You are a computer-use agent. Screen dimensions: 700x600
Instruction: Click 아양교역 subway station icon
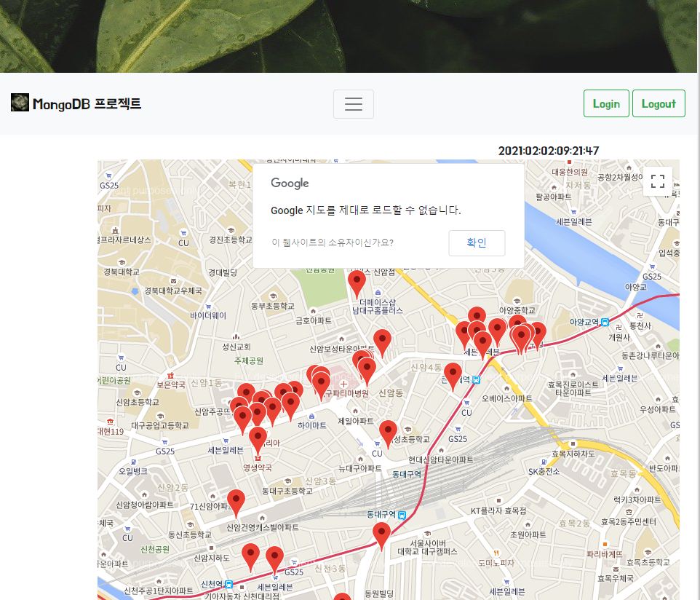click(x=605, y=322)
